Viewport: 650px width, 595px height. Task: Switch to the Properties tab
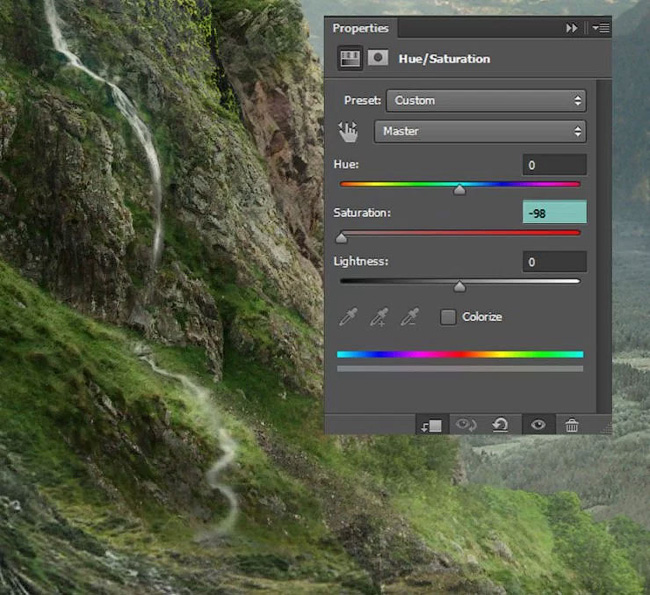tap(361, 28)
